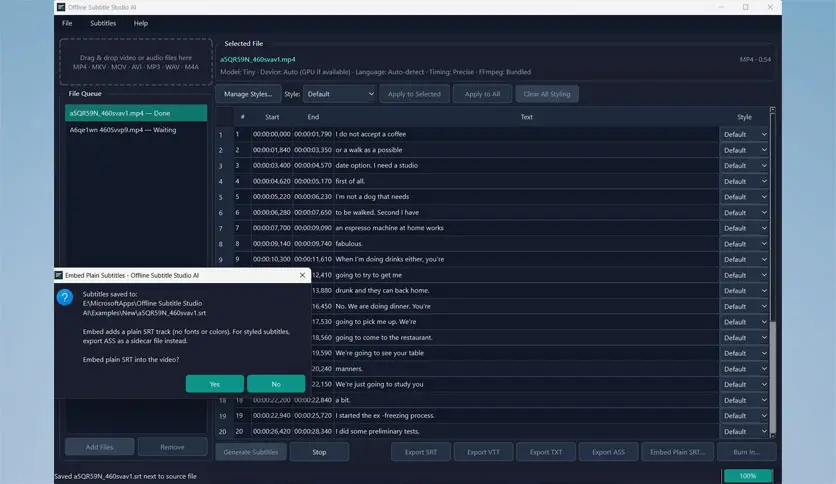Viewport: 836px width, 484px height.
Task: Click the Style column header
Action: (x=744, y=117)
